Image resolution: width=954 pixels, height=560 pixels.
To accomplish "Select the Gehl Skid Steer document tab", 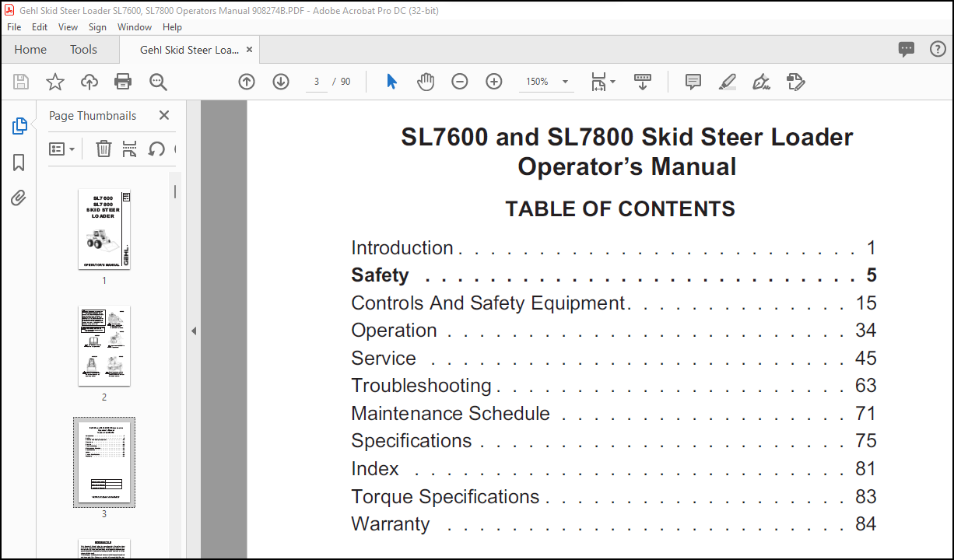I will tap(189, 50).
